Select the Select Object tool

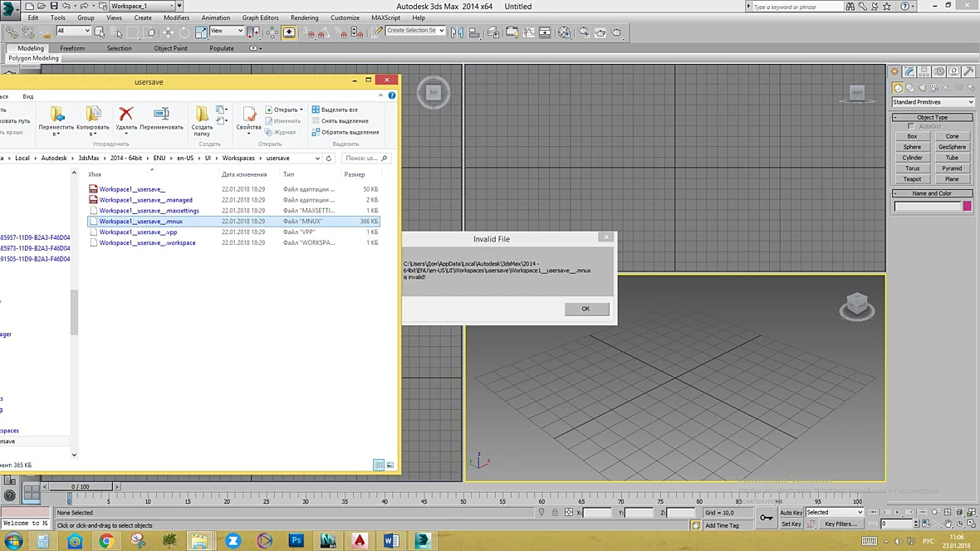coord(100,32)
